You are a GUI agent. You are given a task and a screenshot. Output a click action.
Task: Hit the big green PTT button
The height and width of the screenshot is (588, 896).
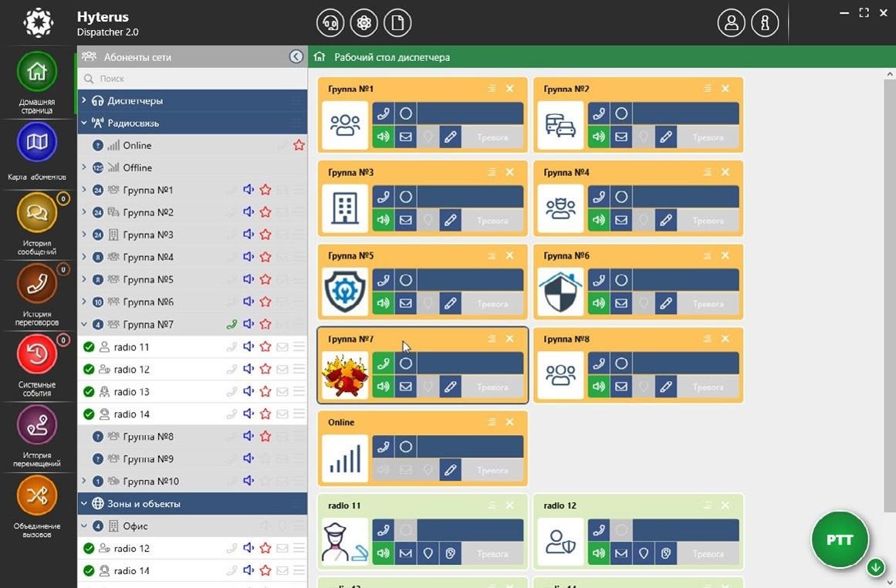(840, 539)
